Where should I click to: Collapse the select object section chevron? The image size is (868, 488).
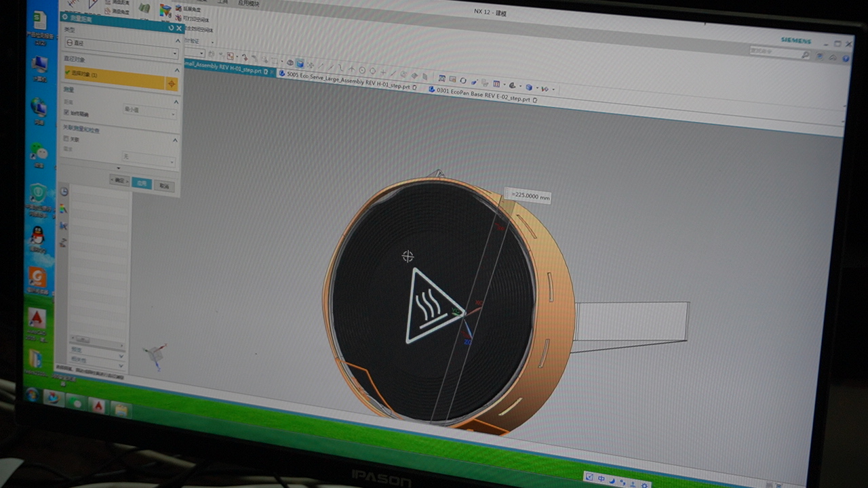tap(176, 70)
